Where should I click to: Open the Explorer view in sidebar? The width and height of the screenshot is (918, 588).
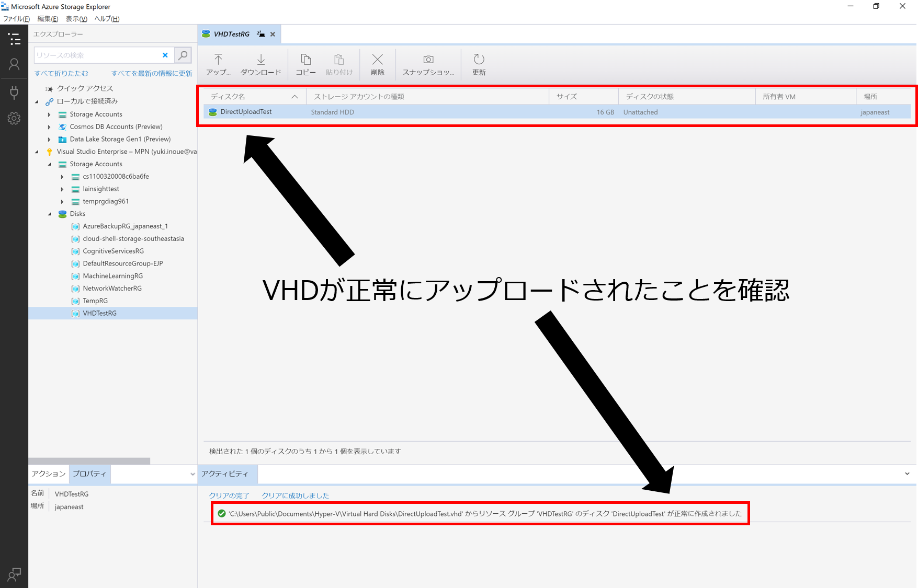[14, 39]
